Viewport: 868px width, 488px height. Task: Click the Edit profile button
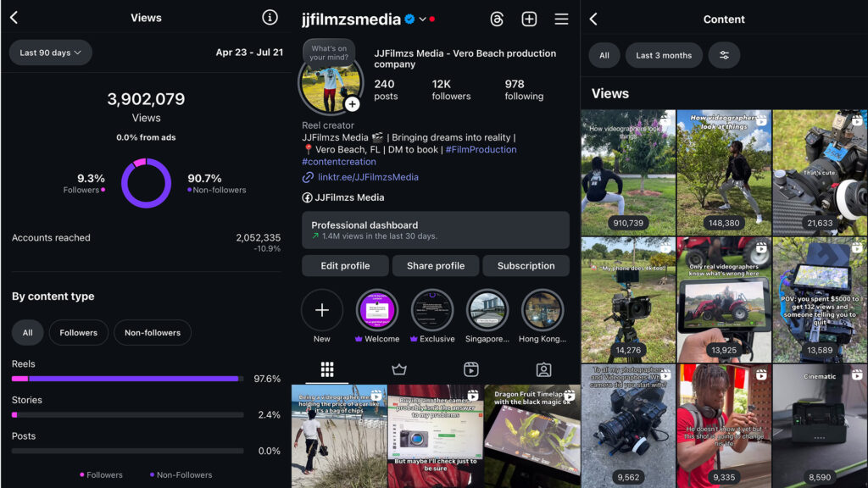345,265
